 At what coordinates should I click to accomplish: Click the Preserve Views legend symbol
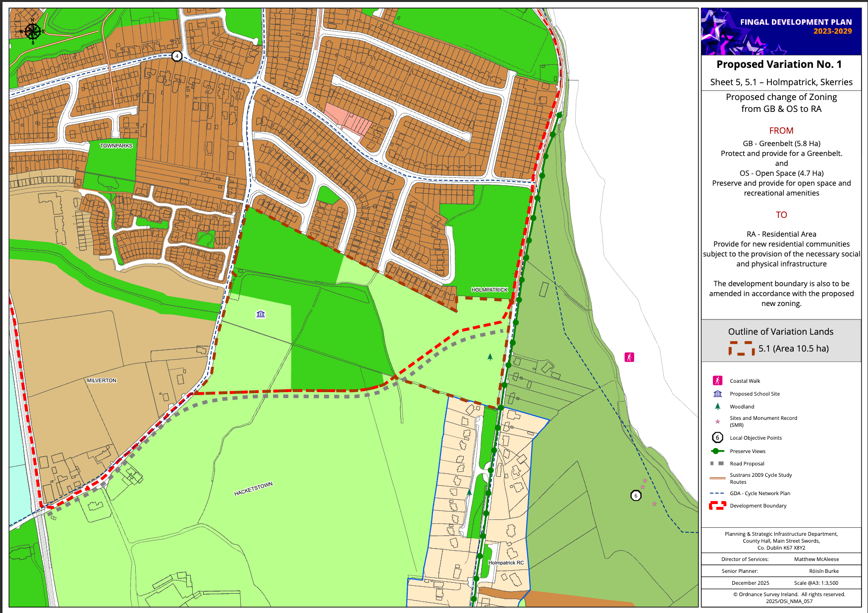tap(717, 451)
